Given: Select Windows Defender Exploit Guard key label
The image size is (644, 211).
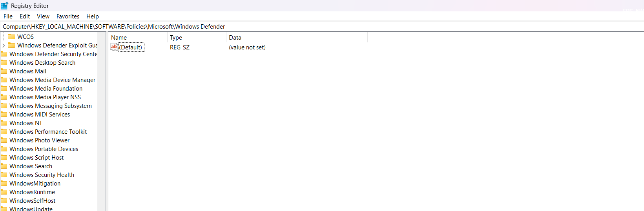Looking at the screenshot, I should pyautogui.click(x=57, y=45).
